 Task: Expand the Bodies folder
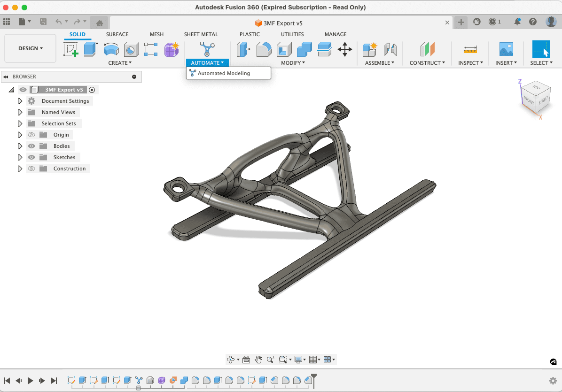click(20, 146)
